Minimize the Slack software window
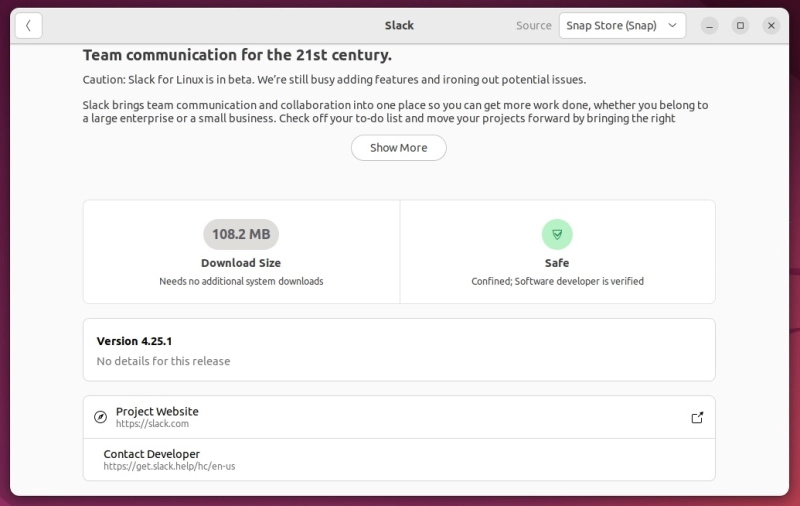The image size is (800, 506). tap(709, 26)
